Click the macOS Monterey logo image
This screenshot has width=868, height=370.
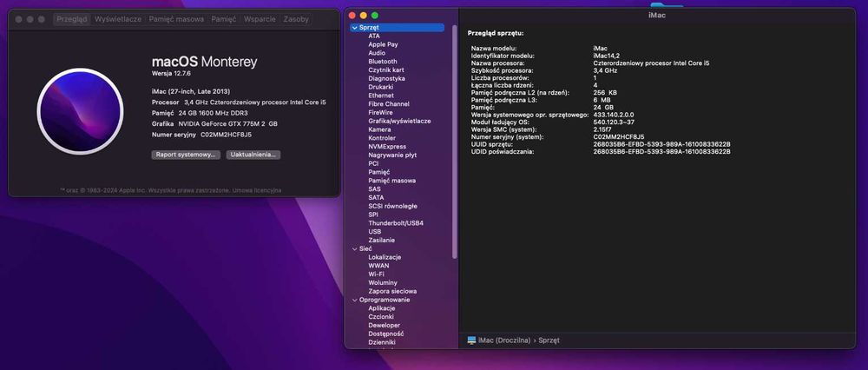[80, 111]
